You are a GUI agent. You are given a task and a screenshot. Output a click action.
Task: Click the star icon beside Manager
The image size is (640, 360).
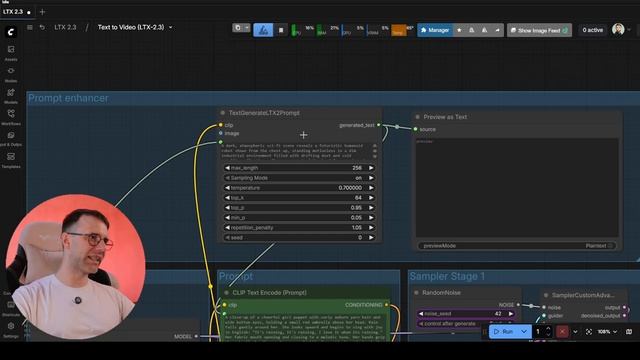pos(459,30)
